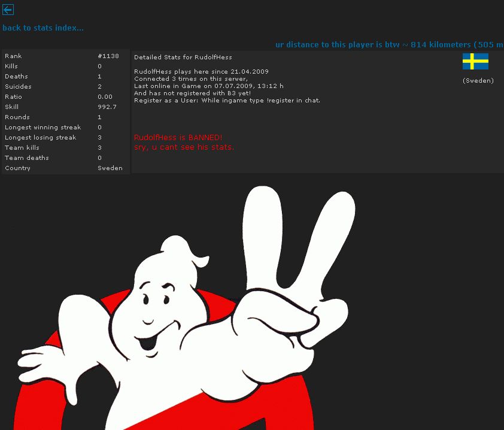The width and height of the screenshot is (504, 430).
Task: Select the Longest winning streak row
Action: coord(65,127)
